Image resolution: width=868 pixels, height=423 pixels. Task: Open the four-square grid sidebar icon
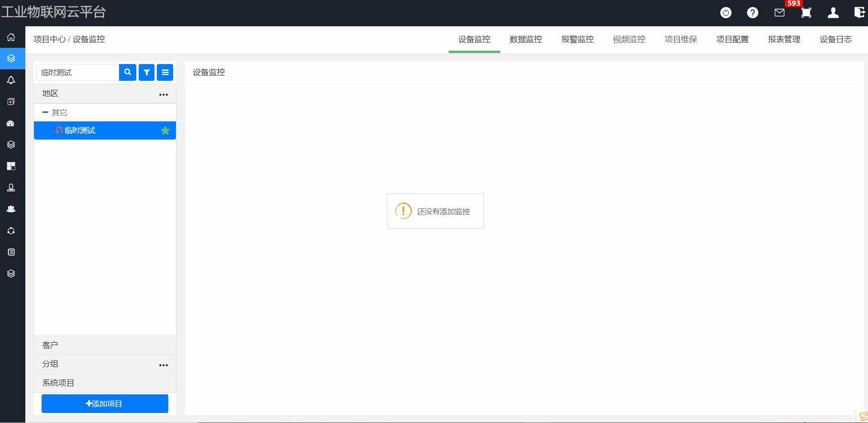click(x=11, y=166)
